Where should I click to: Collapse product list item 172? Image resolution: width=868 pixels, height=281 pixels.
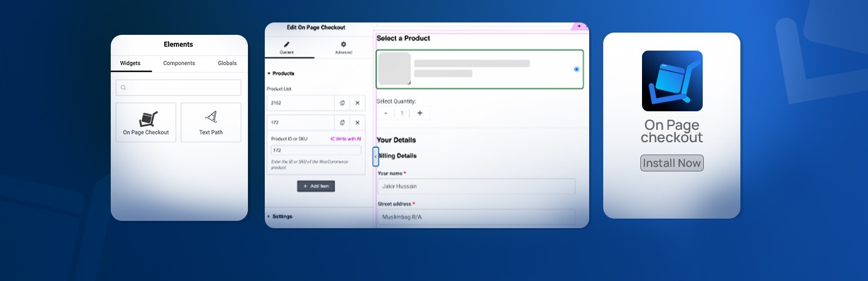[300, 123]
